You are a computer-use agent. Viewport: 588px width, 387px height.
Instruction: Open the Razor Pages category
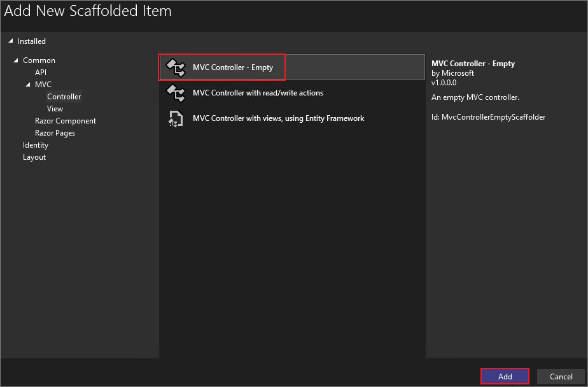point(55,133)
